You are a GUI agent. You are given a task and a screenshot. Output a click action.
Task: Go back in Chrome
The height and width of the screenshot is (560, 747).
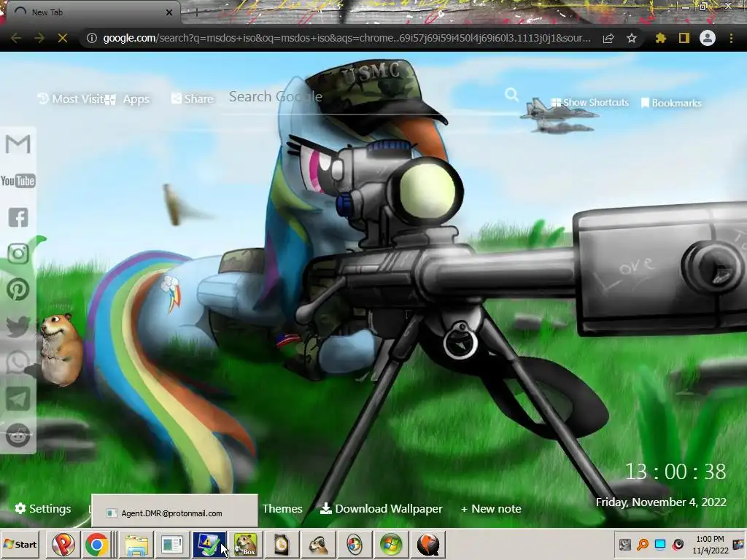[x=16, y=38]
